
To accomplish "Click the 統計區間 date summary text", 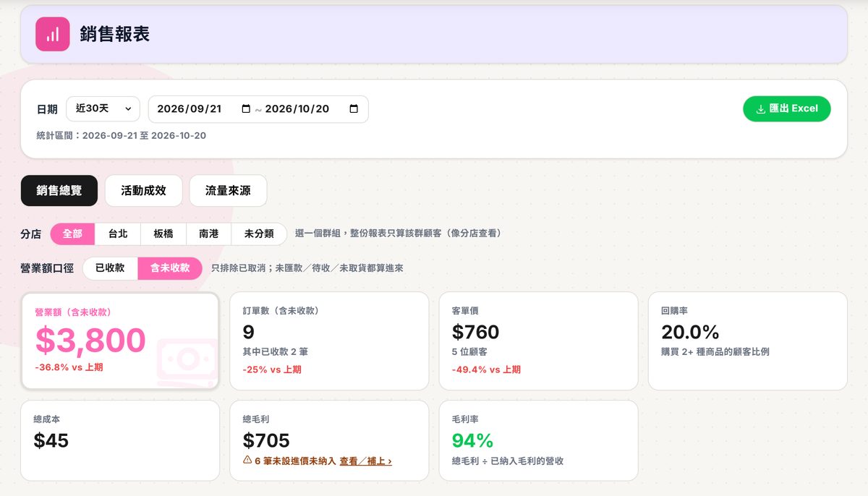I will pyautogui.click(x=122, y=136).
